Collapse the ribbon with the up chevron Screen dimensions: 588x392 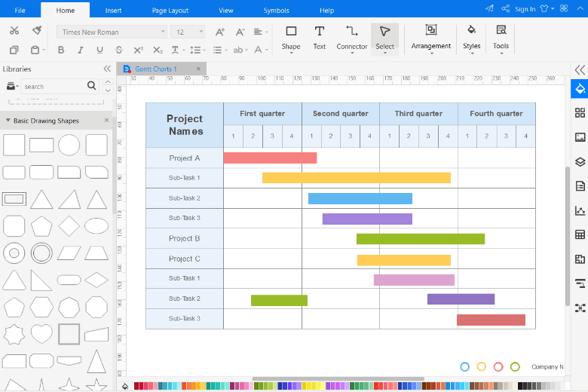point(580,8)
